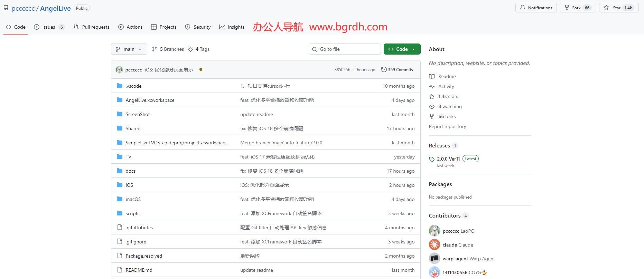Open commit message '配置 Git filter 自动处理 API key 敏感信息'
This screenshot has height=279, width=644.
(283, 228)
